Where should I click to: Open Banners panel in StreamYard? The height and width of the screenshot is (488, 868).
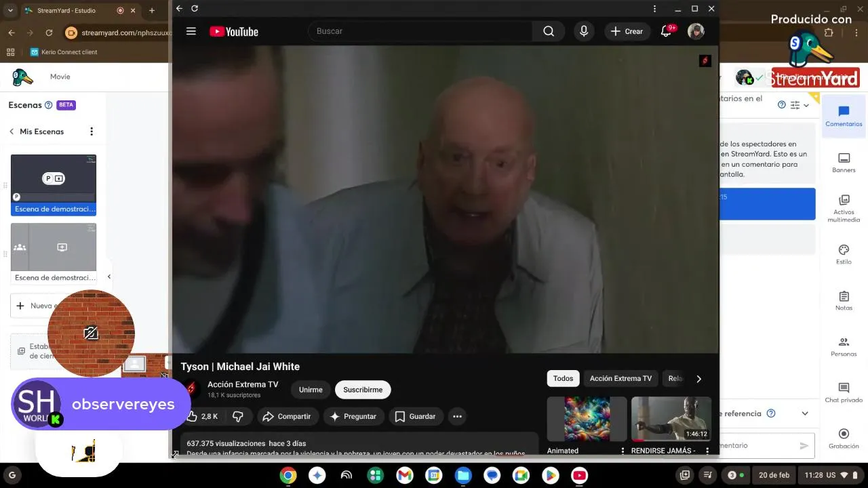(844, 163)
